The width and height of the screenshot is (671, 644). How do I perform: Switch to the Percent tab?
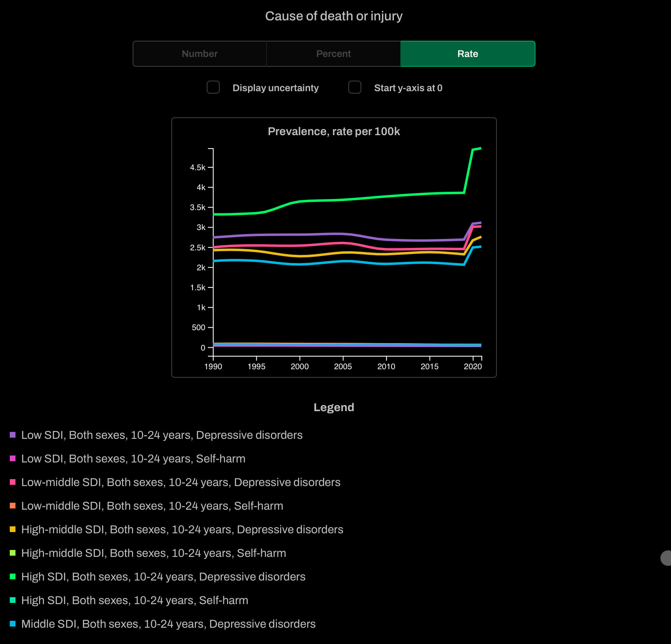pyautogui.click(x=334, y=54)
